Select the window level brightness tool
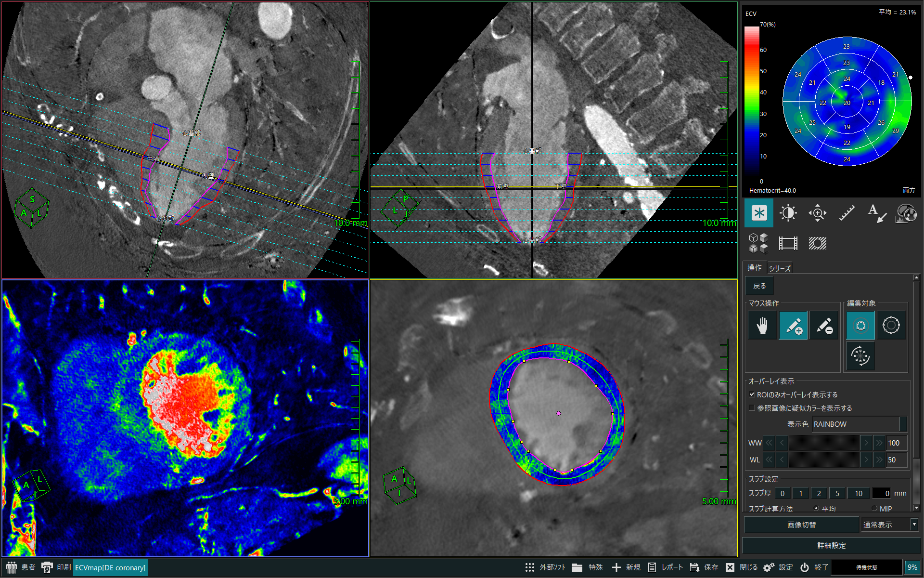924x578 pixels. point(788,213)
